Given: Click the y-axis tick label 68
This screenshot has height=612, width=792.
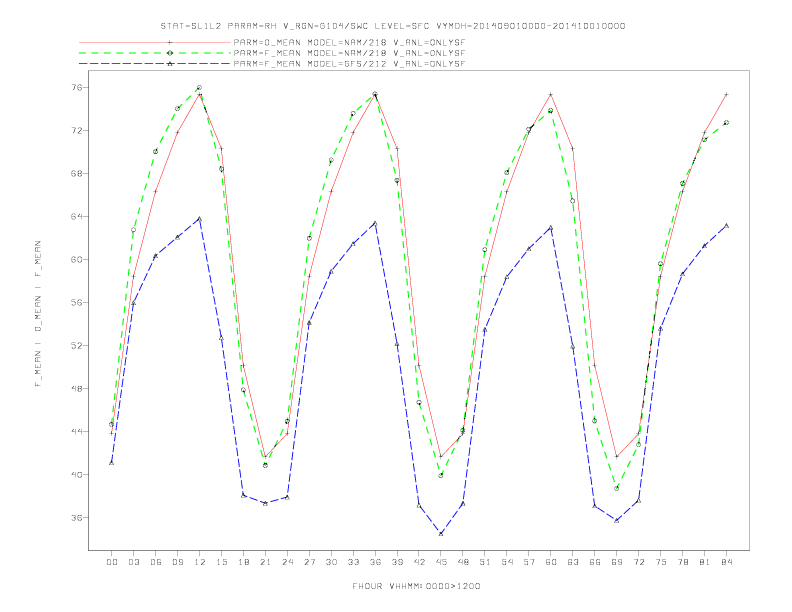Looking at the screenshot, I should 76,173.
